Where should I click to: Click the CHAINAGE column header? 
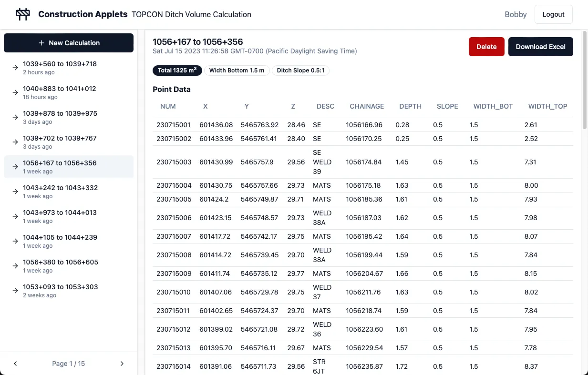click(x=366, y=106)
